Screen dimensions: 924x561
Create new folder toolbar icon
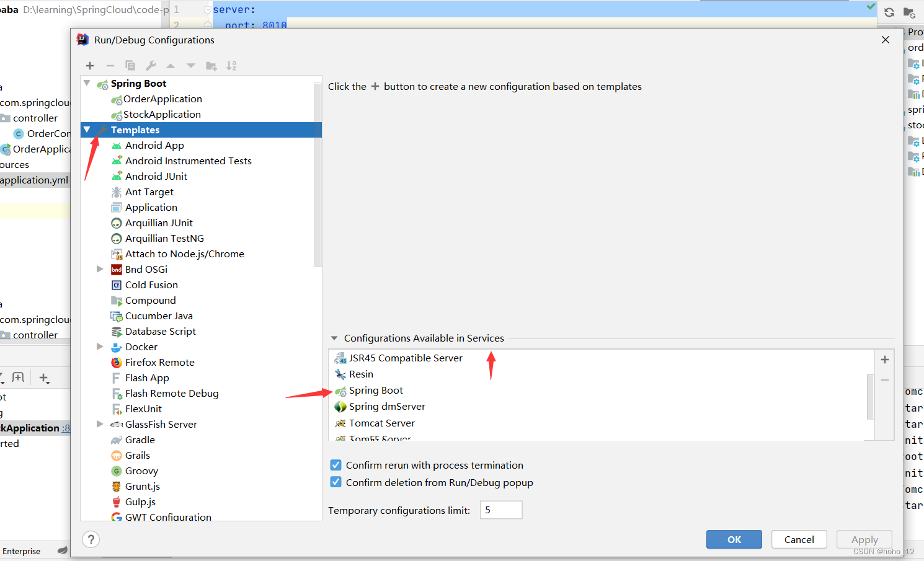[211, 66]
